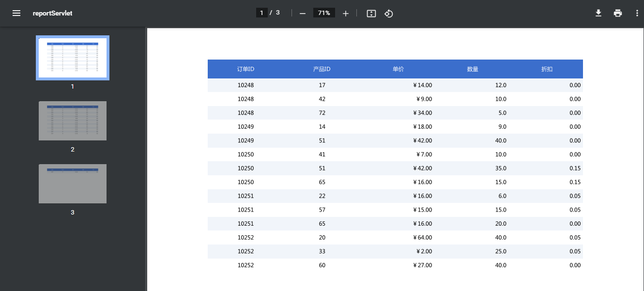Image resolution: width=644 pixels, height=291 pixels.
Task: Download the reportServlet PDF
Action: click(598, 13)
